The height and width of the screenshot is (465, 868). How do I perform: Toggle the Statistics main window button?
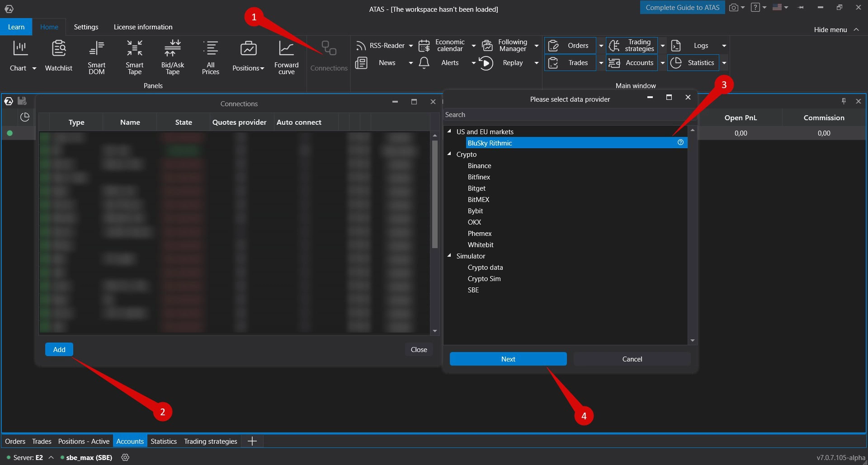click(693, 63)
